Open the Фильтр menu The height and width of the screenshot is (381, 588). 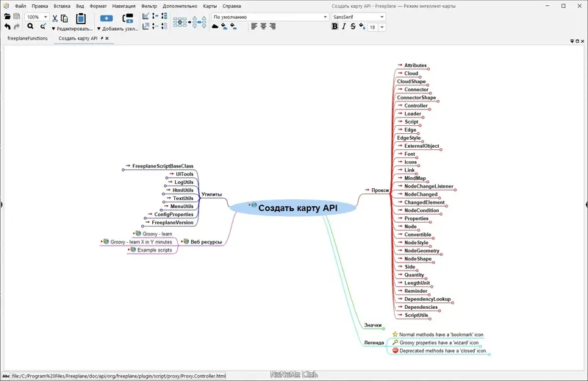point(149,6)
